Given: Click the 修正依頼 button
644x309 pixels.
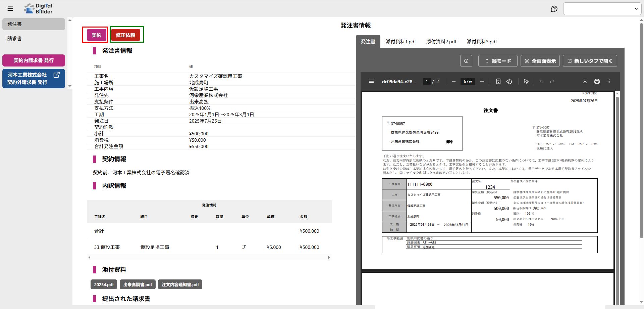Looking at the screenshot, I should click(125, 35).
